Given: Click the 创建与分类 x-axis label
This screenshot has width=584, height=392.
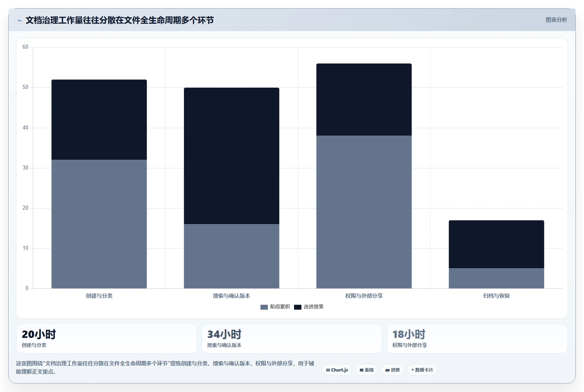Looking at the screenshot, I should coord(99,296).
